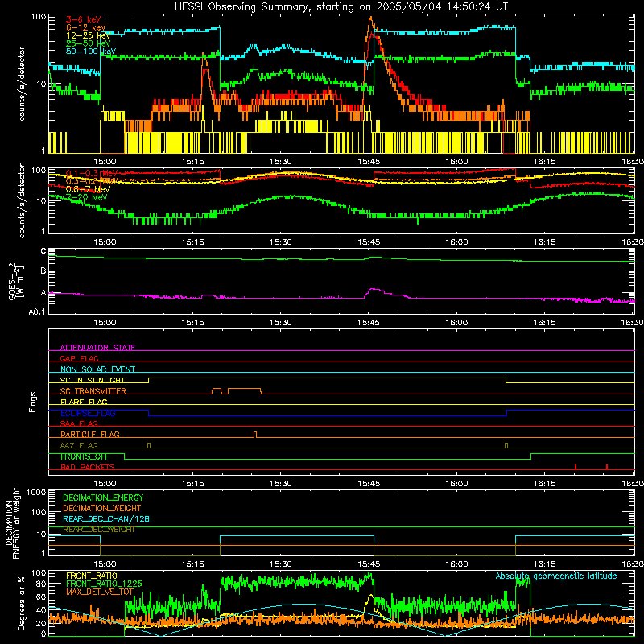The height and width of the screenshot is (644, 644).
Task: Click the 'B' flux class tick label
Action: click(43, 270)
